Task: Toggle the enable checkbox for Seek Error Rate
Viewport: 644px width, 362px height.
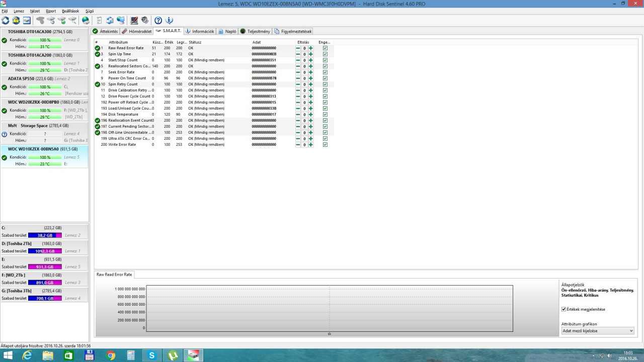Action: pyautogui.click(x=325, y=72)
